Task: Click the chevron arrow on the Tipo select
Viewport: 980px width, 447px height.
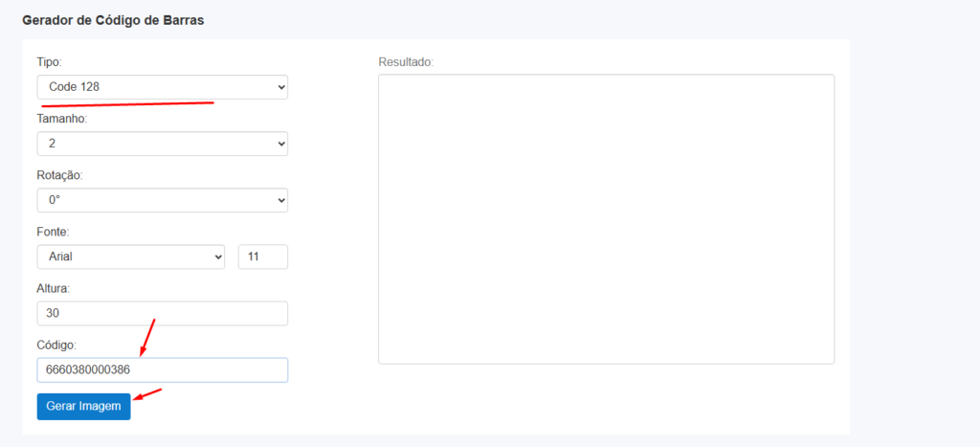Action: [280, 87]
